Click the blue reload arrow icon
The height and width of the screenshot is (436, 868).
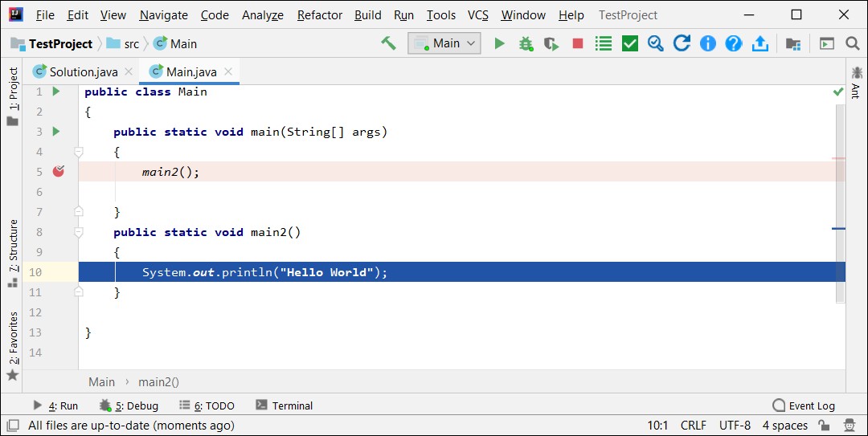pos(682,43)
